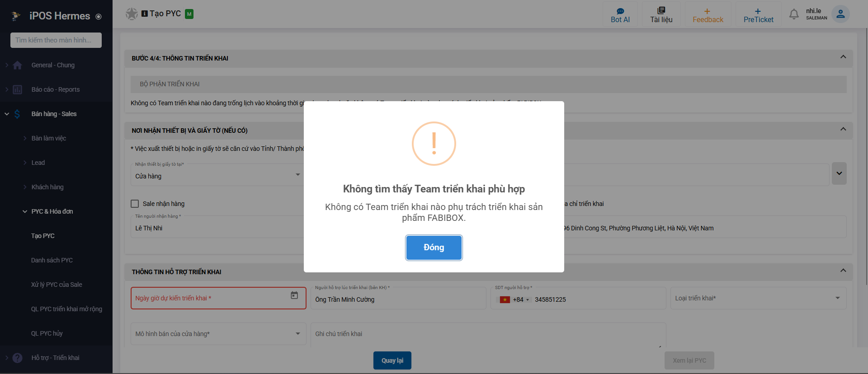868x374 pixels.
Task: Check the Sale nhận hàng checkbox
Action: pyautogui.click(x=135, y=204)
